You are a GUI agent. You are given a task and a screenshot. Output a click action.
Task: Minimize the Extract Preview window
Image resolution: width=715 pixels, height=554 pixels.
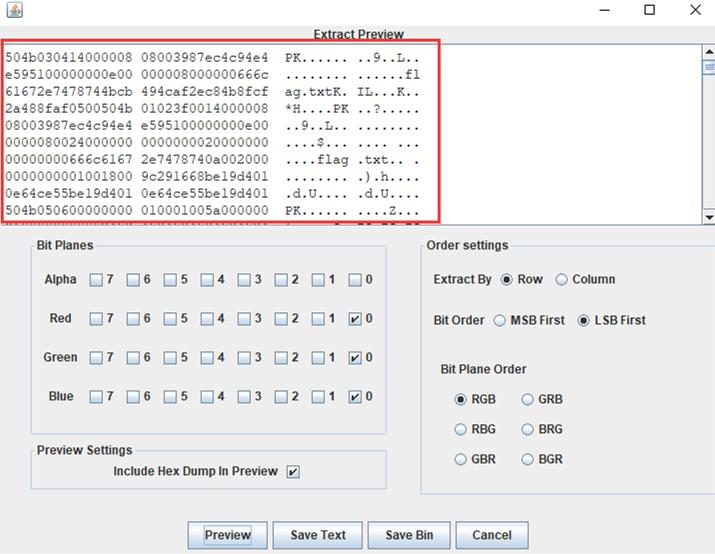click(605, 10)
